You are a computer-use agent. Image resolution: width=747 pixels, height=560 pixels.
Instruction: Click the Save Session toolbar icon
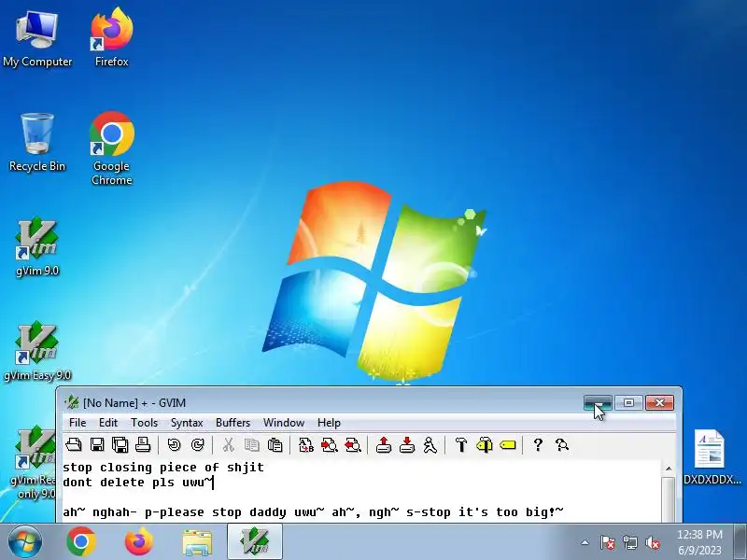coord(407,445)
